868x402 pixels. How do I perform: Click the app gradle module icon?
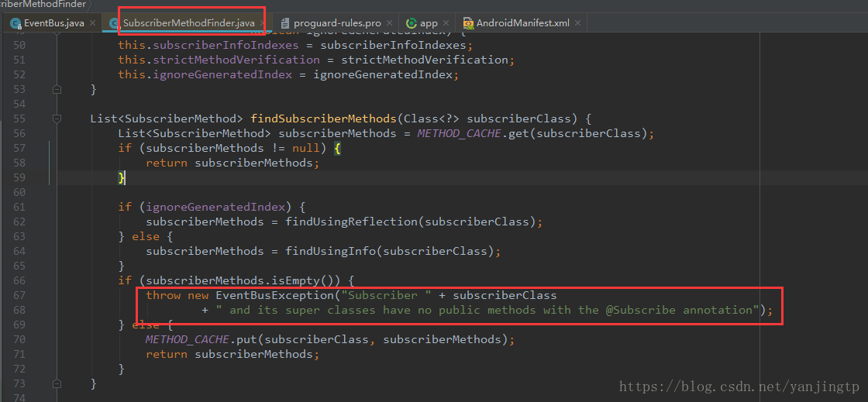(x=412, y=23)
